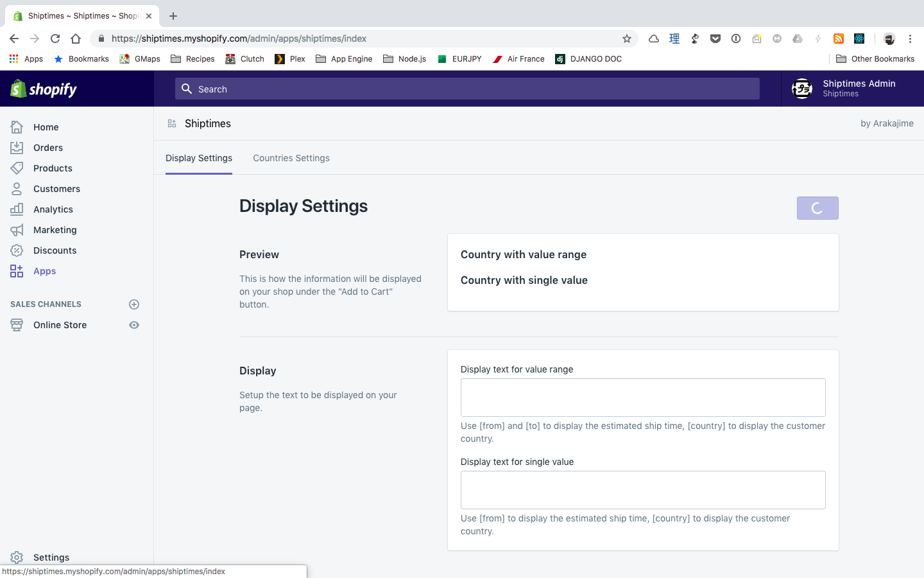Viewport: 924px width, 578px height.
Task: Click the Shiptimes Admin avatar
Action: point(801,89)
